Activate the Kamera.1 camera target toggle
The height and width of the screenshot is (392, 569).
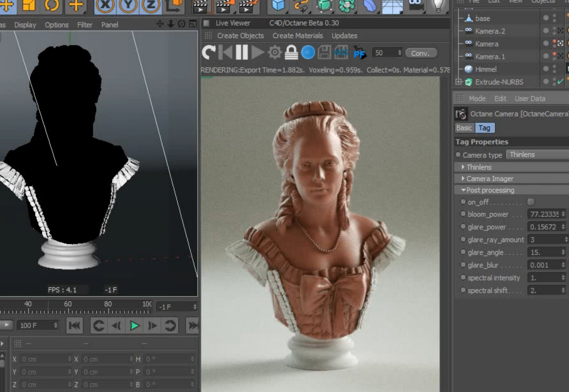(561, 56)
